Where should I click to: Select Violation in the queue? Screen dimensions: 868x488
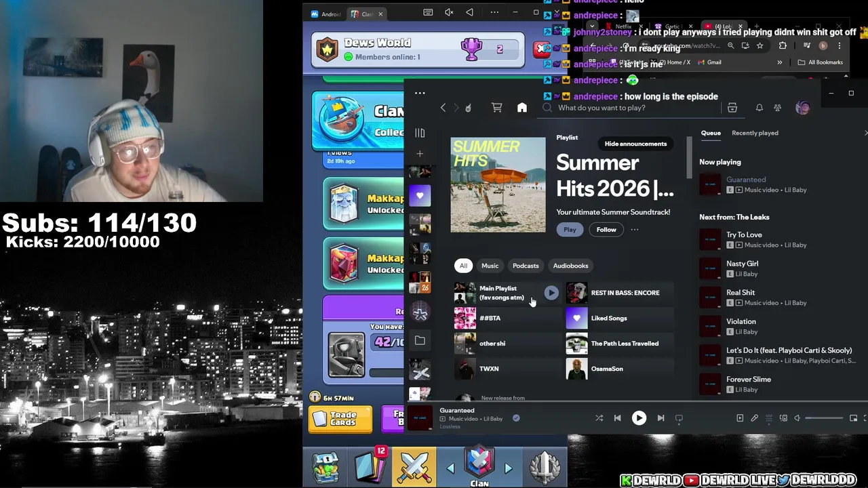coord(780,327)
